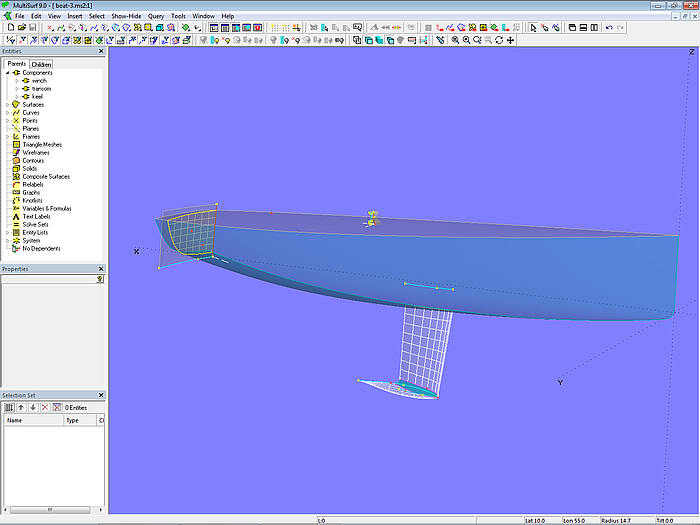
Task: Click the Name column header
Action: pos(15,421)
